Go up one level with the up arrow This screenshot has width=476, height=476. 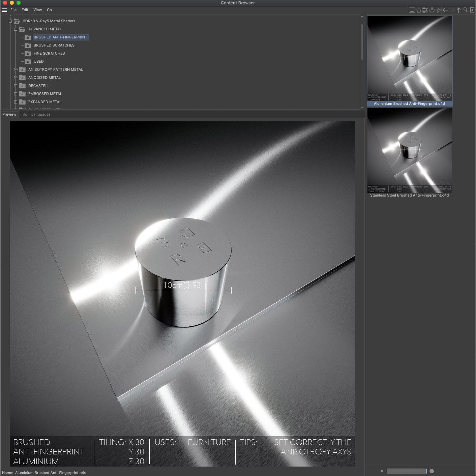459,10
